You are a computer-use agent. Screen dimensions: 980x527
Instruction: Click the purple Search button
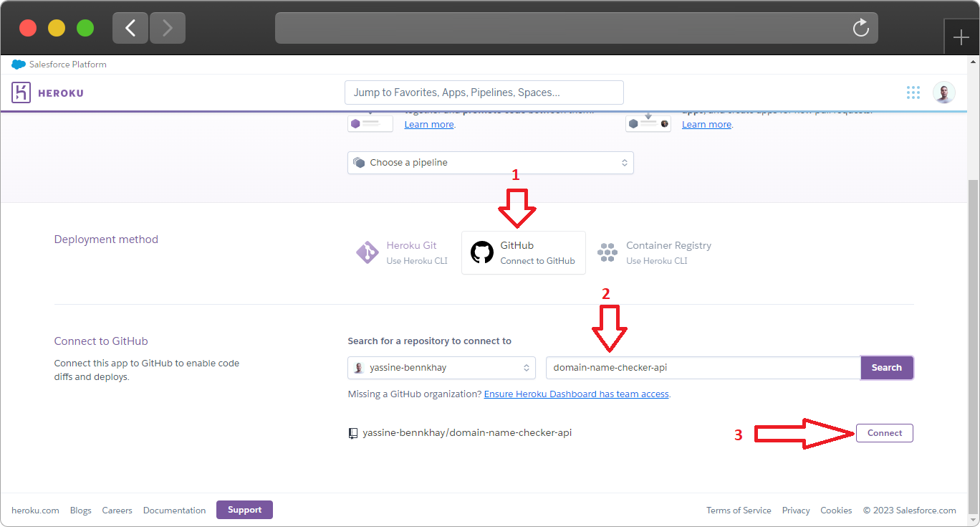(x=887, y=368)
